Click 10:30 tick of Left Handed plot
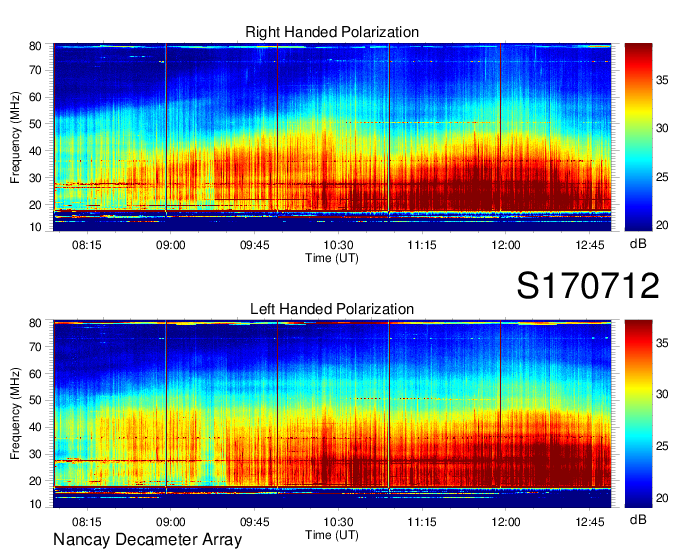The image size is (680, 552). (338, 522)
